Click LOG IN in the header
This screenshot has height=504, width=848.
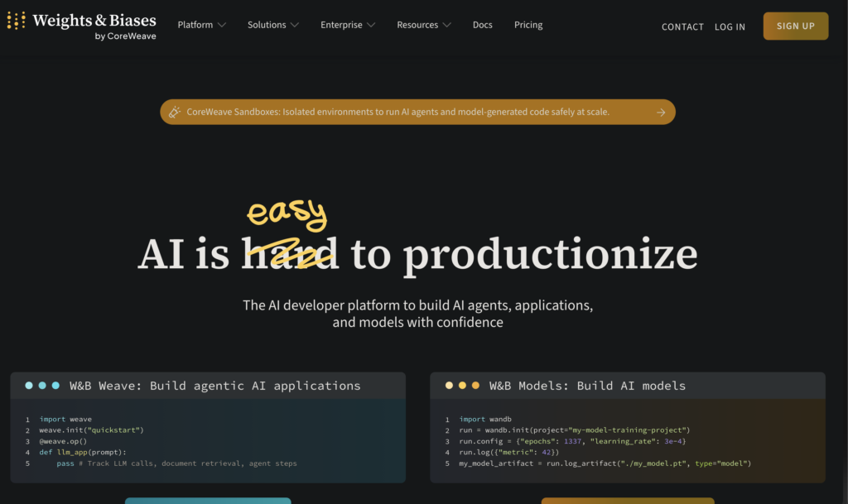(730, 26)
